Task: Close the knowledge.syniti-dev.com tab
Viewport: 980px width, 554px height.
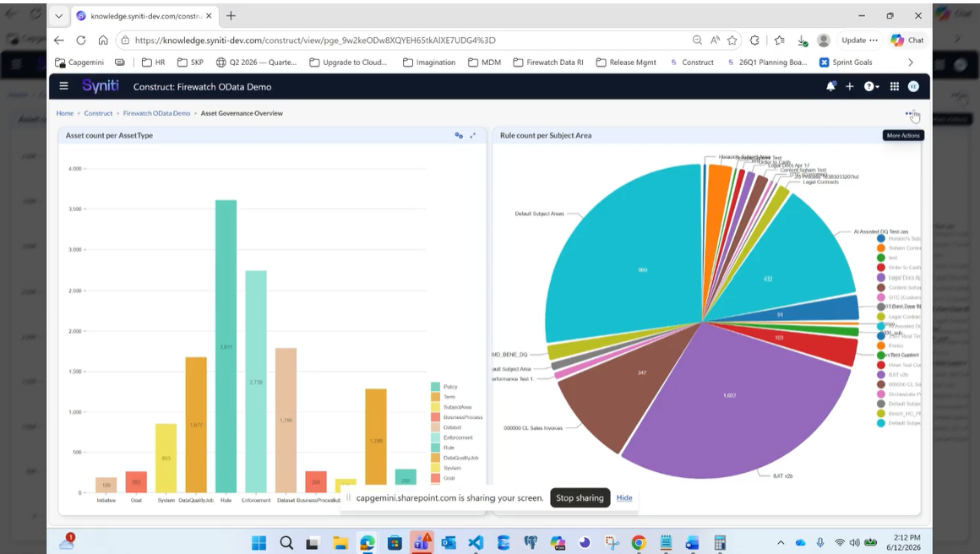Action: 209,15
